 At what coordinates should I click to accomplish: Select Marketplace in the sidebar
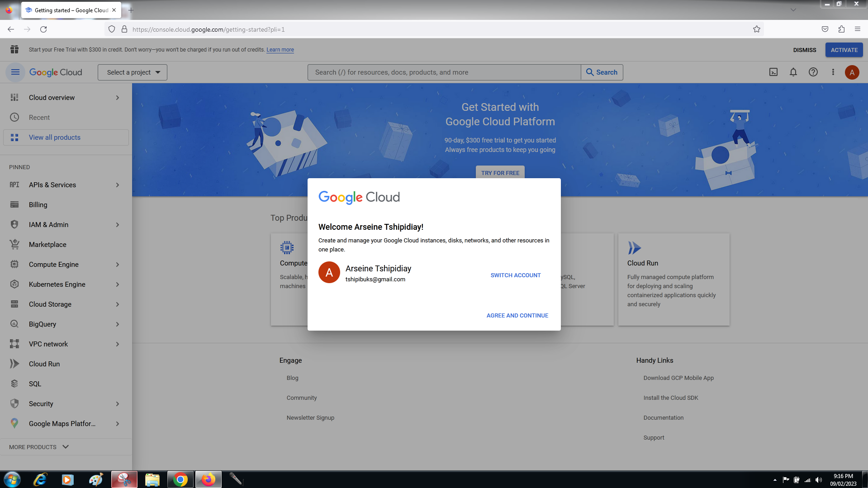47,245
